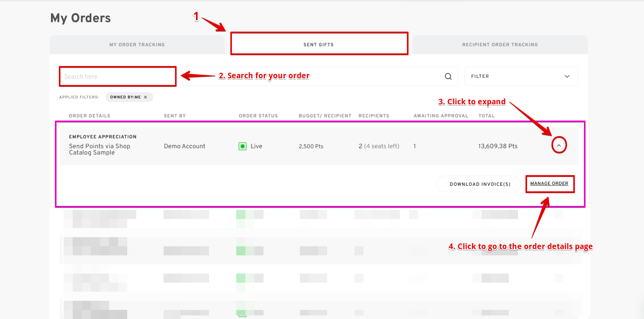644x319 pixels.
Task: Click the Total column header
Action: [x=486, y=116]
